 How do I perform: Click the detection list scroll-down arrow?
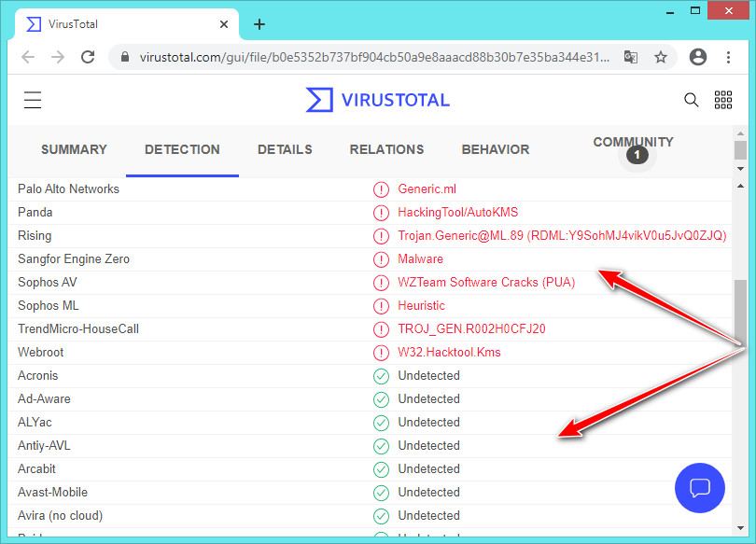pyautogui.click(x=740, y=528)
